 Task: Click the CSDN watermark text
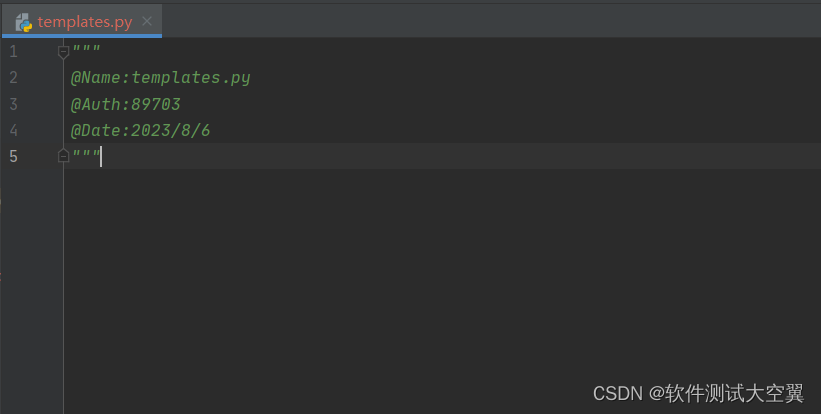[x=698, y=393]
